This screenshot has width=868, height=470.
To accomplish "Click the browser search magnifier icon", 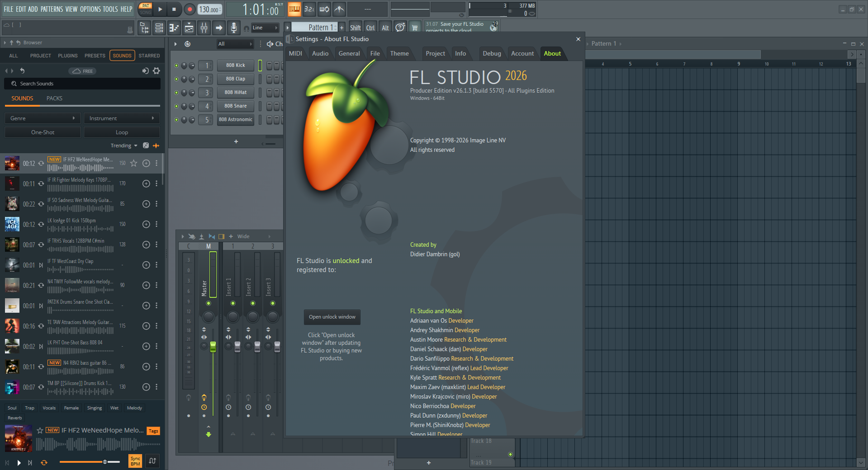I will click(x=14, y=84).
